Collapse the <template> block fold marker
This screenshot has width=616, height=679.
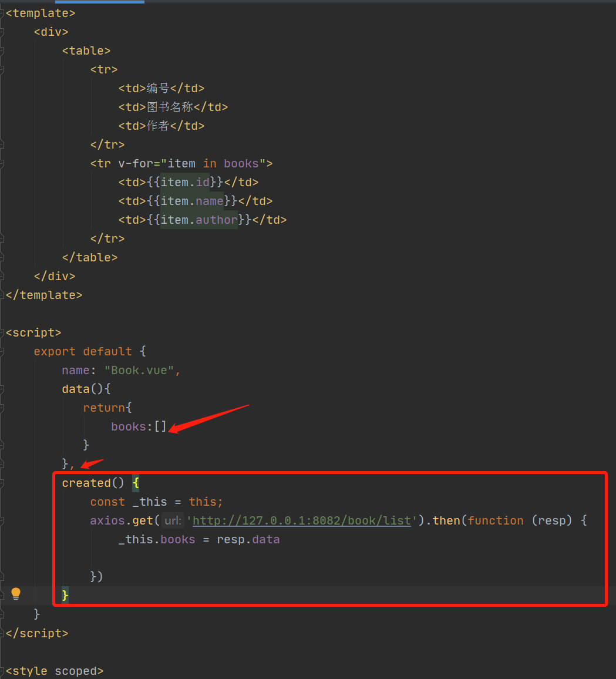[2, 14]
